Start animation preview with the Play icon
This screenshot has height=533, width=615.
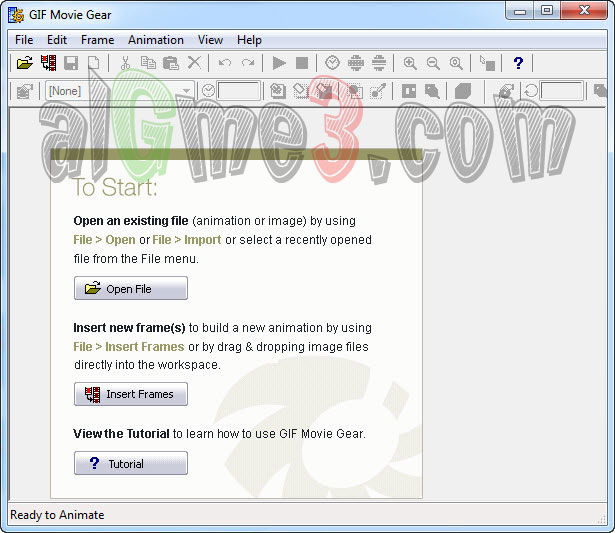tap(279, 63)
